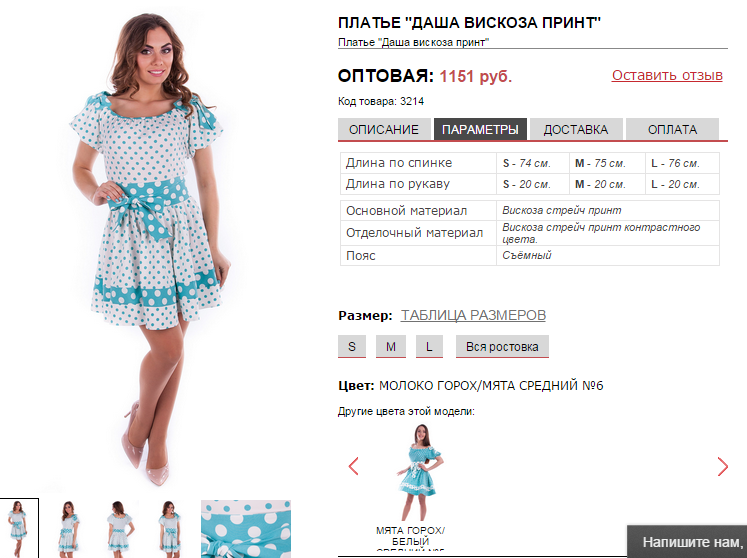Open the ДОСТАВКА tab

coord(576,129)
